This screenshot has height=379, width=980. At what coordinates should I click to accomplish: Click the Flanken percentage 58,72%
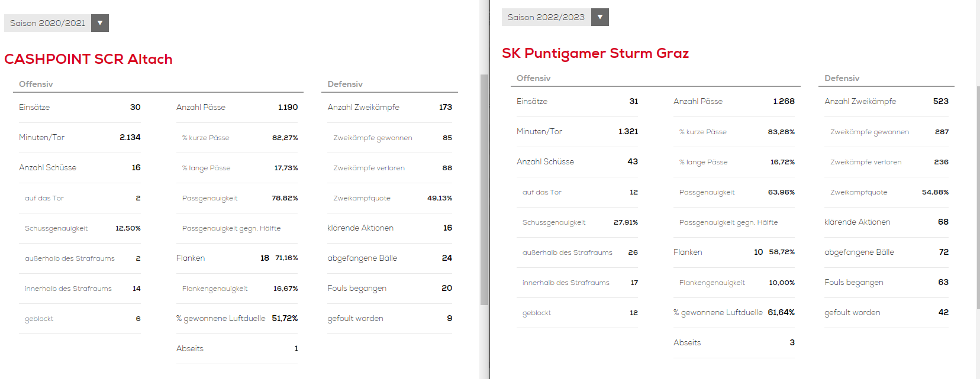(x=782, y=252)
